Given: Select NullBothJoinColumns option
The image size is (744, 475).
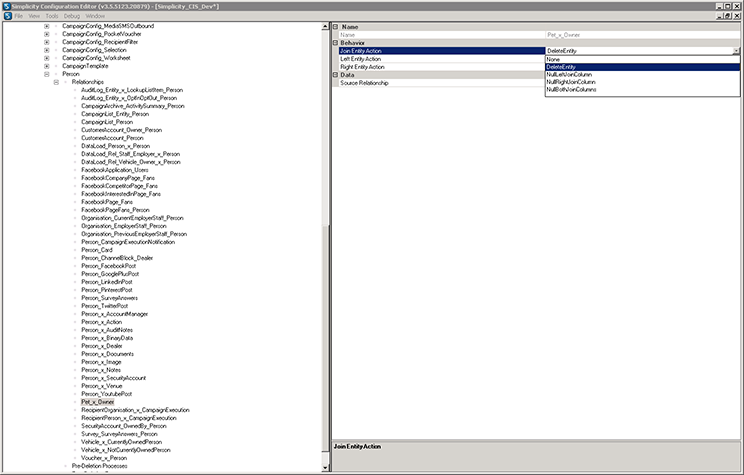Looking at the screenshot, I should click(573, 90).
